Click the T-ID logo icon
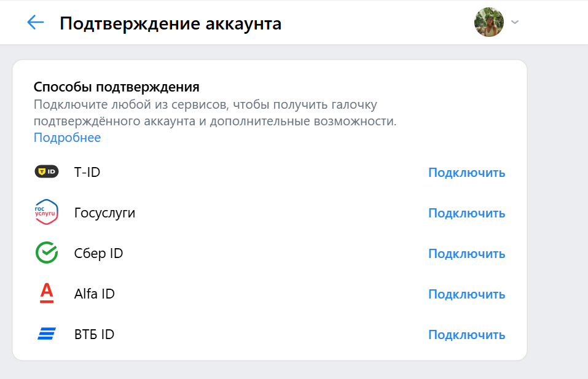588x379 pixels. coord(47,172)
